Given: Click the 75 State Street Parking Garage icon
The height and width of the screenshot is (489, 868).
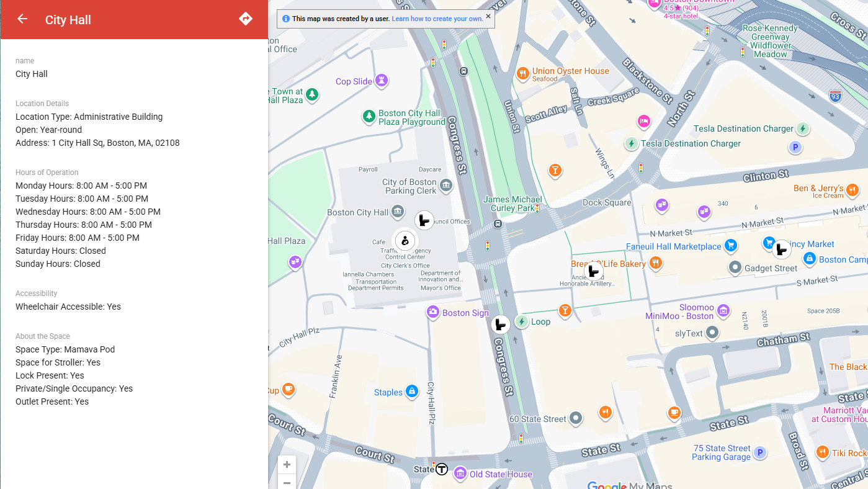Looking at the screenshot, I should [x=760, y=452].
